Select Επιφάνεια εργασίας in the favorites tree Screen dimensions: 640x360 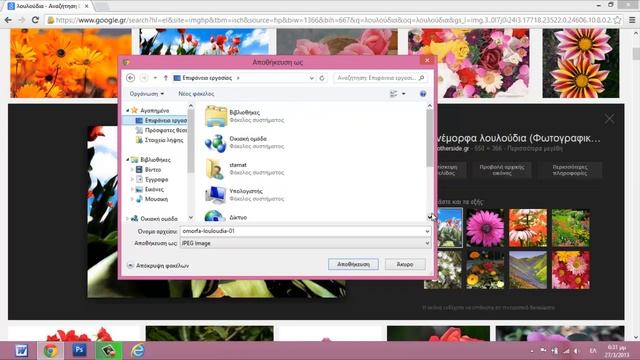161,120
